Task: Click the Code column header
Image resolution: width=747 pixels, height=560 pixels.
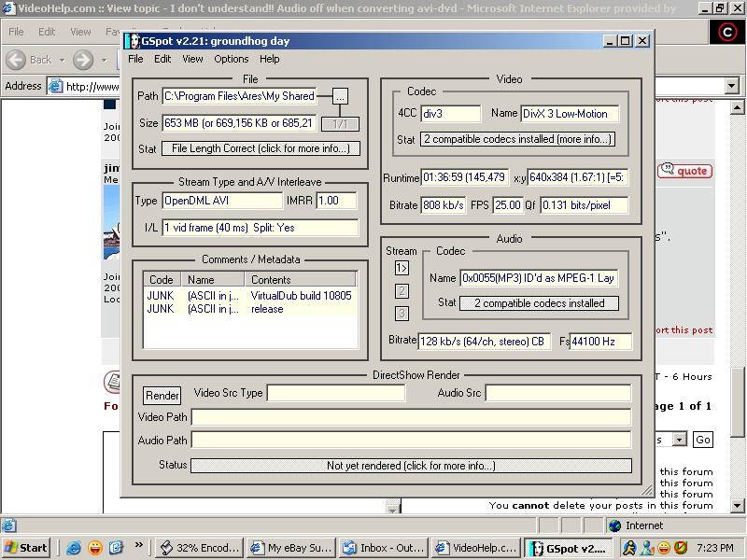Action: (162, 279)
